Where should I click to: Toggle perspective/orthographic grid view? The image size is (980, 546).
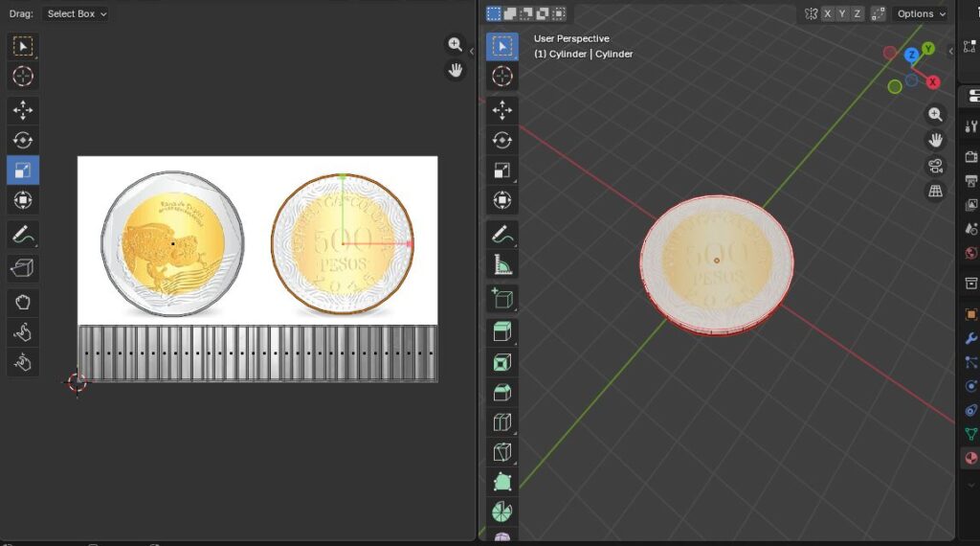tap(935, 192)
